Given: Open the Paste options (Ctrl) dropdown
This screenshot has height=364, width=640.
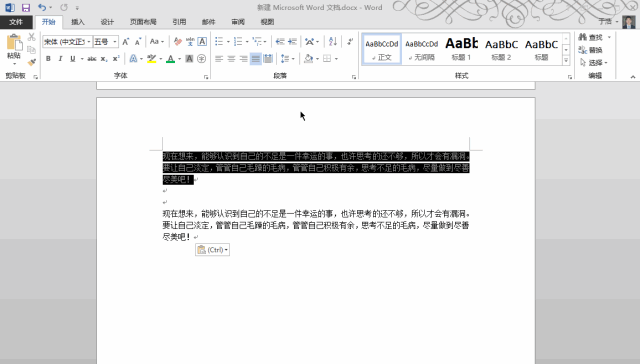Looking at the screenshot, I should click(212, 250).
